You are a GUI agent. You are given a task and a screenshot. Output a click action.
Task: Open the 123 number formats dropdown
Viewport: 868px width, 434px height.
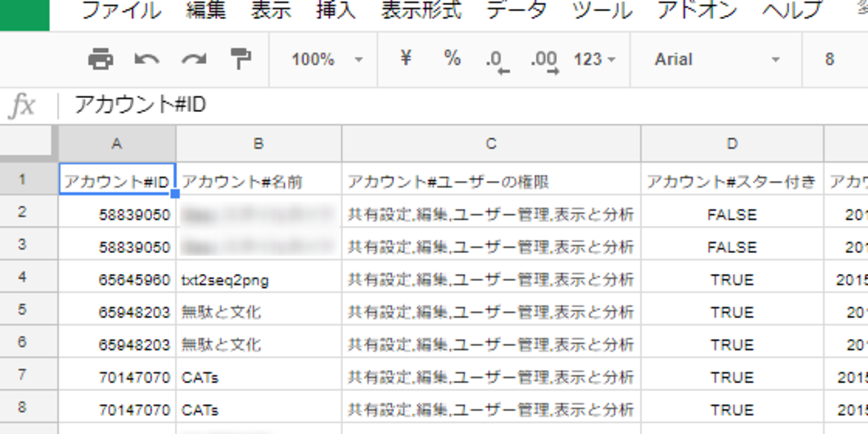[594, 59]
